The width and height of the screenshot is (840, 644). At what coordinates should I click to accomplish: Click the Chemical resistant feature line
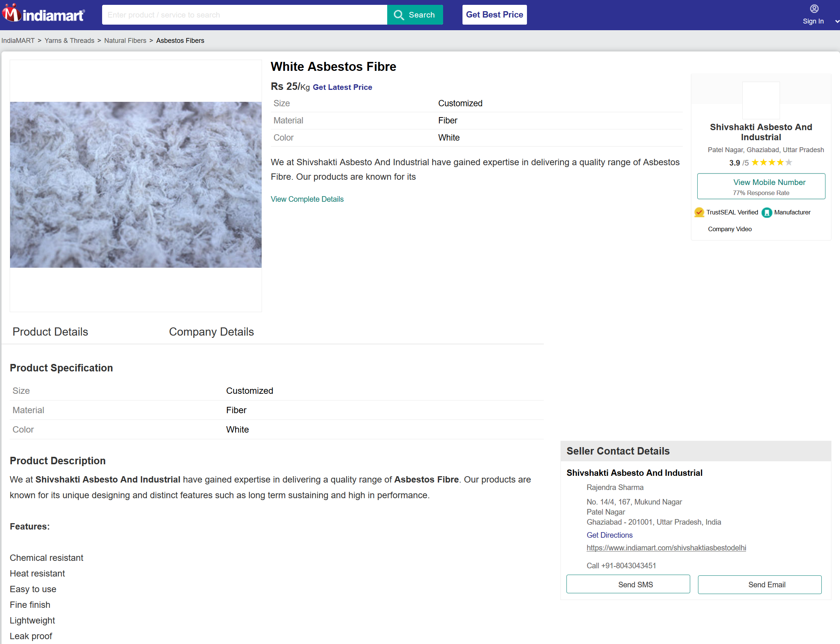pyautogui.click(x=46, y=558)
